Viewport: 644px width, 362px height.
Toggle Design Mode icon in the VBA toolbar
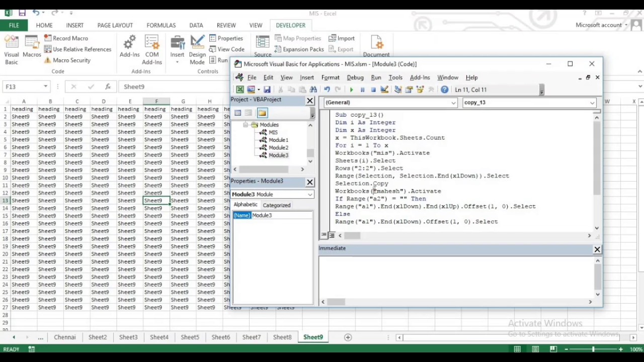[384, 89]
